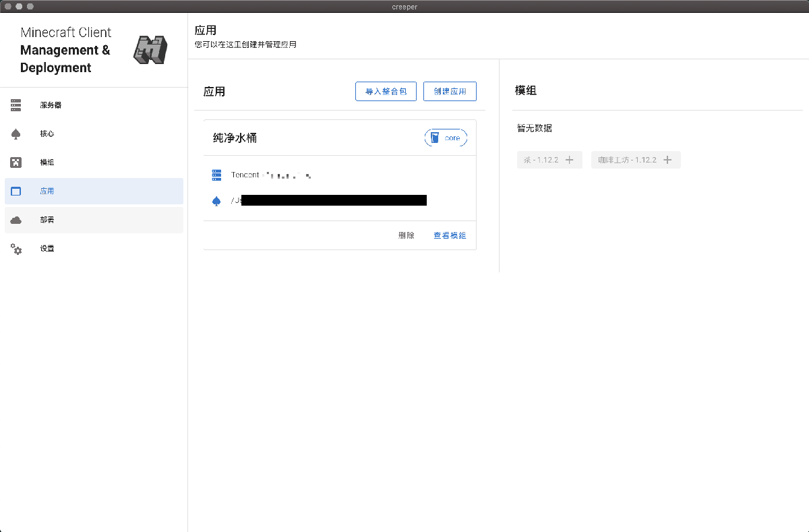Click the Minecraft Client Management & Deployment title

(x=65, y=50)
